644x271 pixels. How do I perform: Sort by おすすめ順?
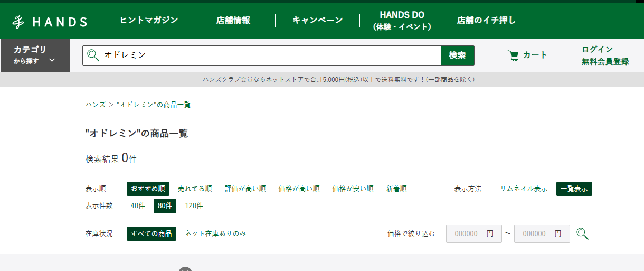148,189
